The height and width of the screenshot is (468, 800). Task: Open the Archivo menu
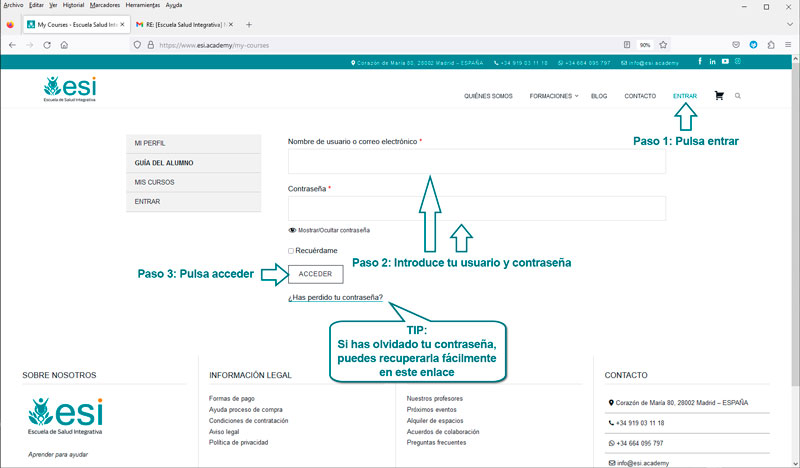pyautogui.click(x=13, y=5)
